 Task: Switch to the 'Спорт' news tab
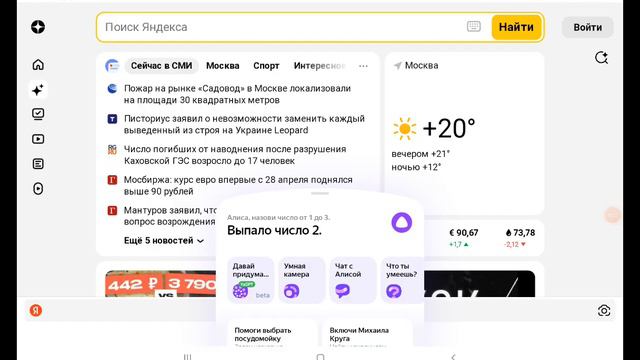pos(266,66)
